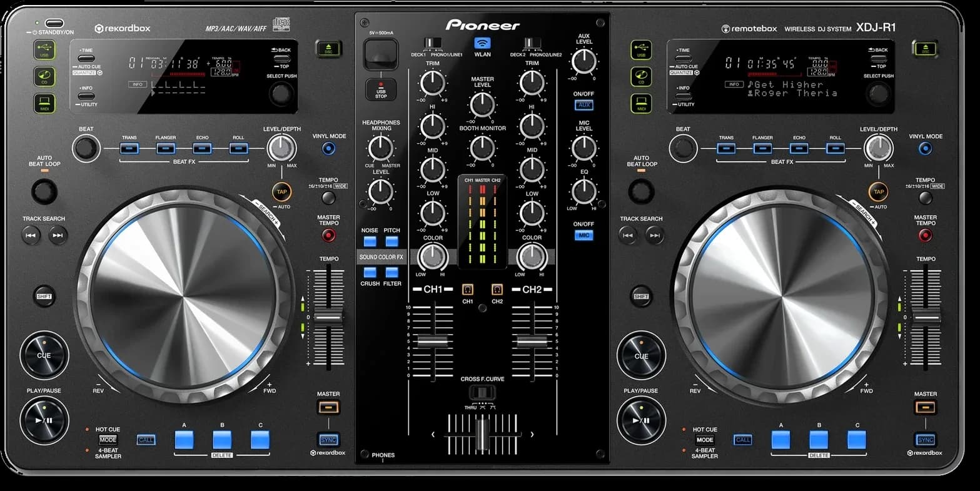980x491 pixels.
Task: Click BACK button beside the left display
Action: click(x=282, y=59)
